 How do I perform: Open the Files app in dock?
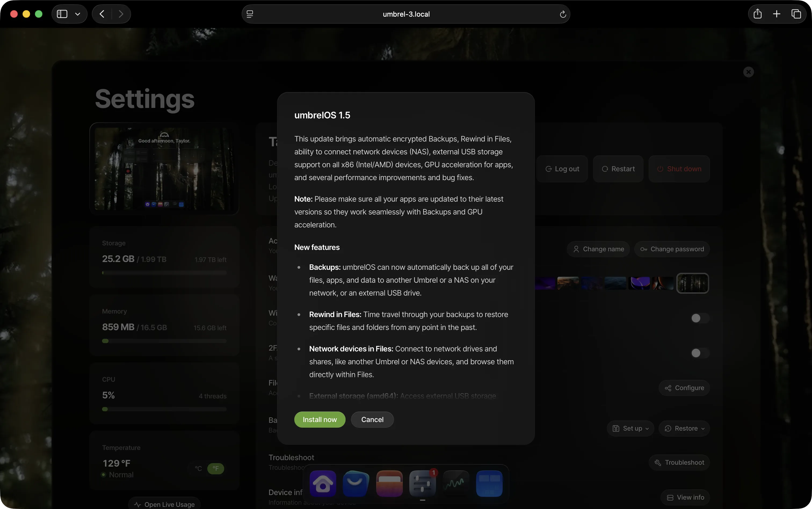pyautogui.click(x=389, y=484)
